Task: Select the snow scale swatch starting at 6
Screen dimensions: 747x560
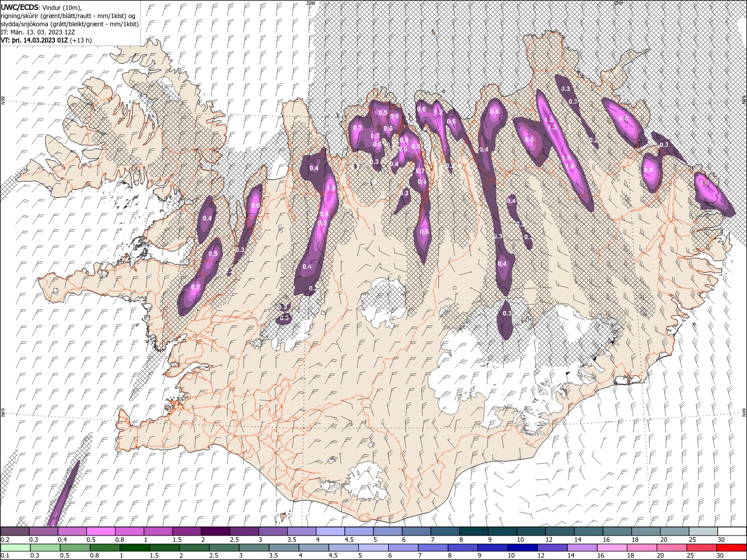Action: tap(416, 531)
